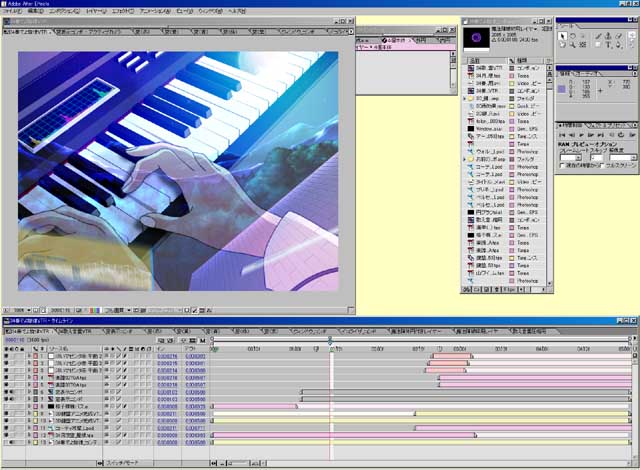The image size is (640, 470).
Task: Expand layer 1 properties in timeline
Action: click(x=29, y=356)
